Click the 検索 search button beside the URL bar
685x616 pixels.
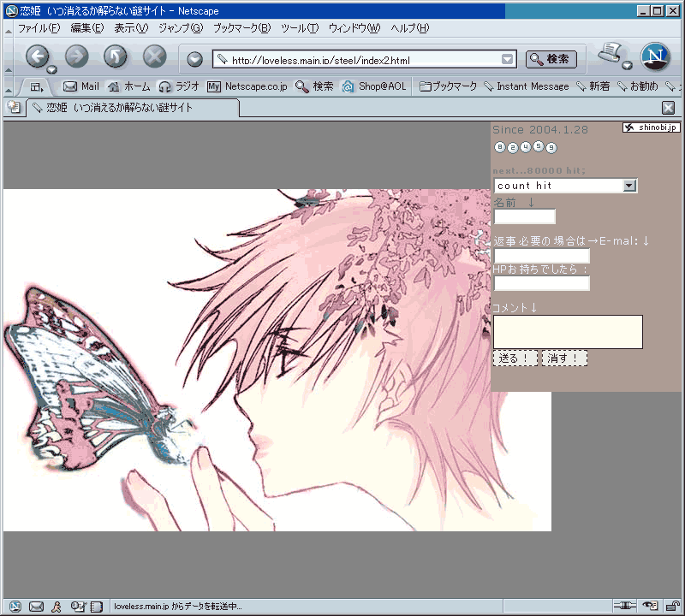point(551,59)
